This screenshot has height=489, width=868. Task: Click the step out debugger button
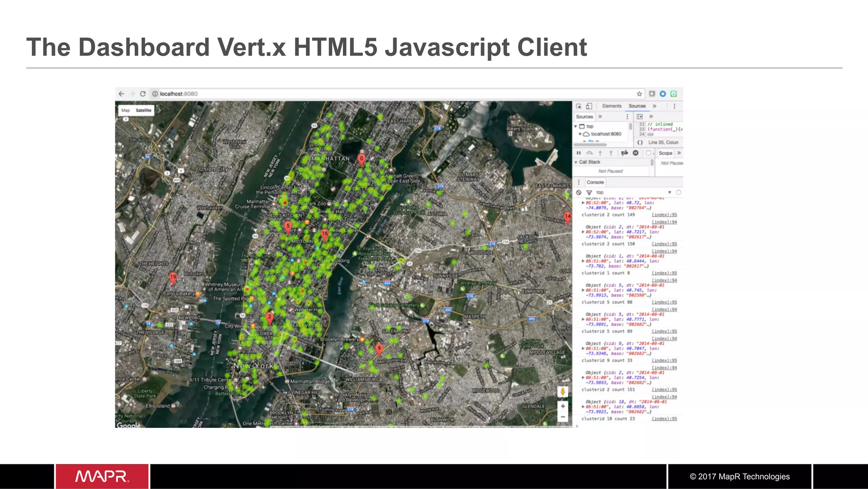click(611, 153)
